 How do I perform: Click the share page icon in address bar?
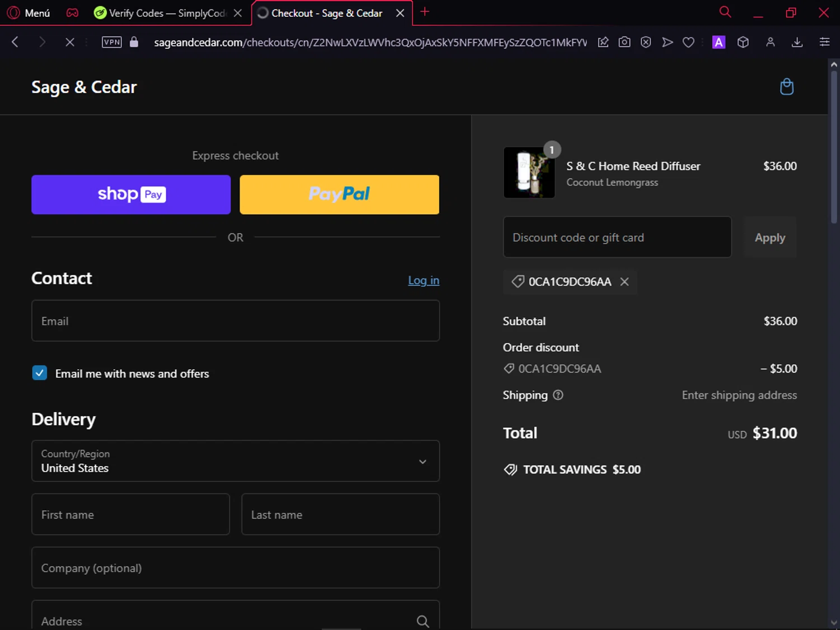tap(603, 42)
